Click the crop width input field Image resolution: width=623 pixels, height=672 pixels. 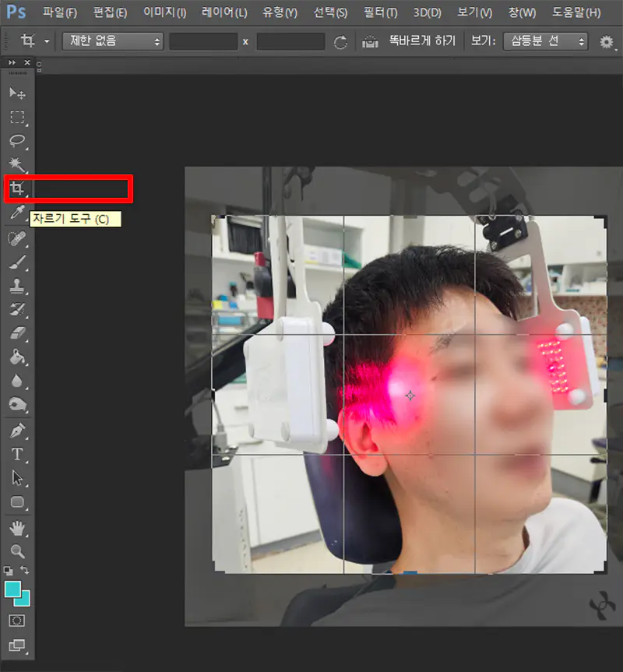click(203, 41)
